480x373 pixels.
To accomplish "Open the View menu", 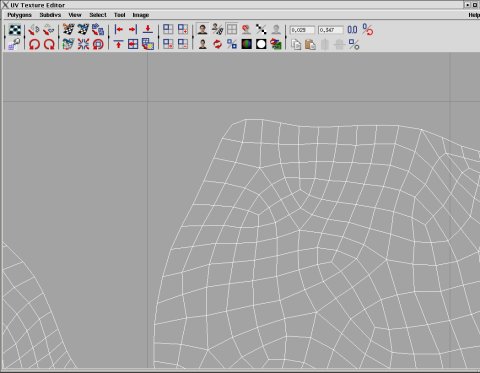I will point(75,15).
